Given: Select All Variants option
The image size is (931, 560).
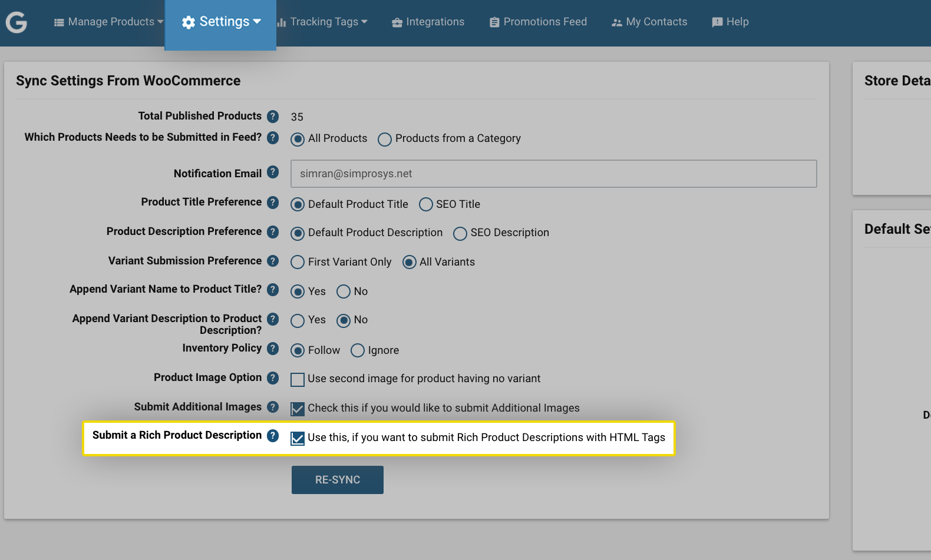Looking at the screenshot, I should 410,262.
